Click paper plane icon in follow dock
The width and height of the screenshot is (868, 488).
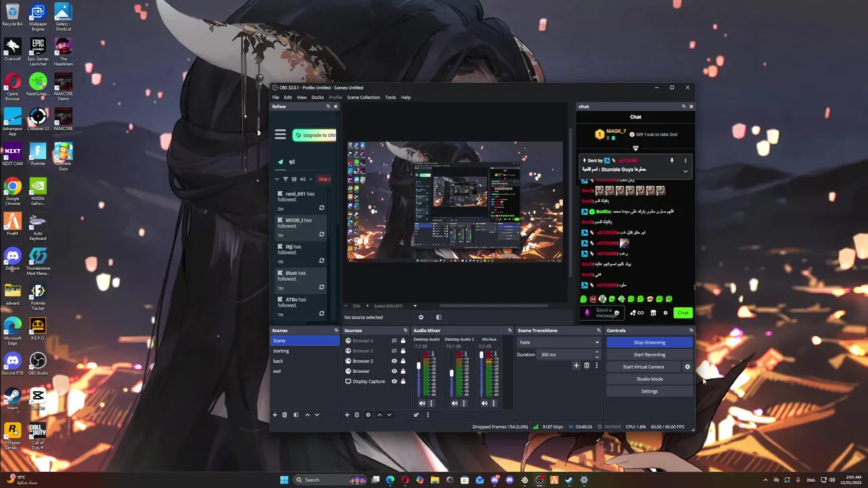point(280,162)
